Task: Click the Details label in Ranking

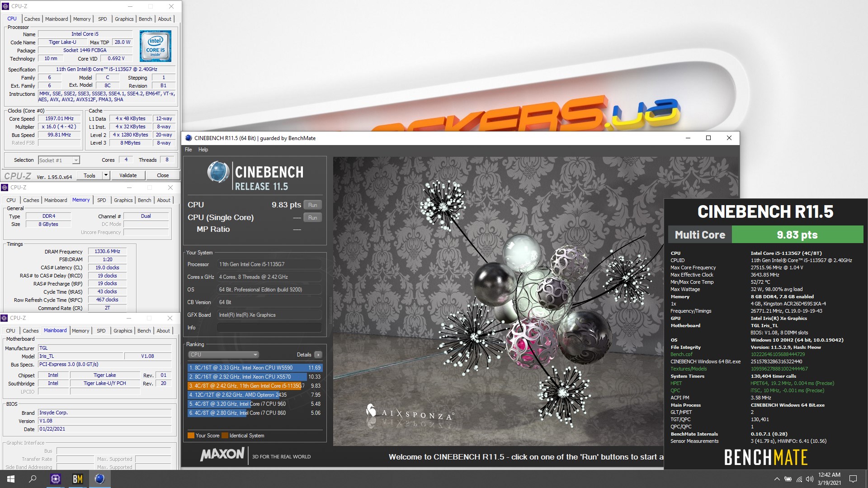Action: 304,355
